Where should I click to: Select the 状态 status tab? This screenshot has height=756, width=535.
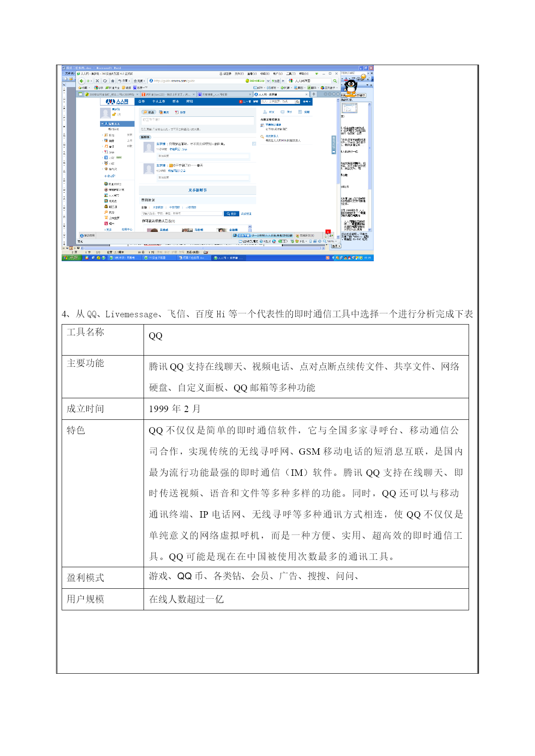(x=149, y=112)
